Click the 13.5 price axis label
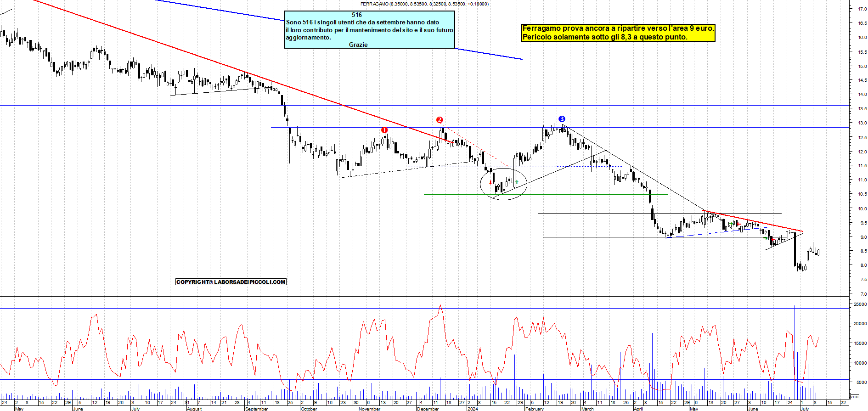The width and height of the screenshot is (868, 411). click(862, 109)
